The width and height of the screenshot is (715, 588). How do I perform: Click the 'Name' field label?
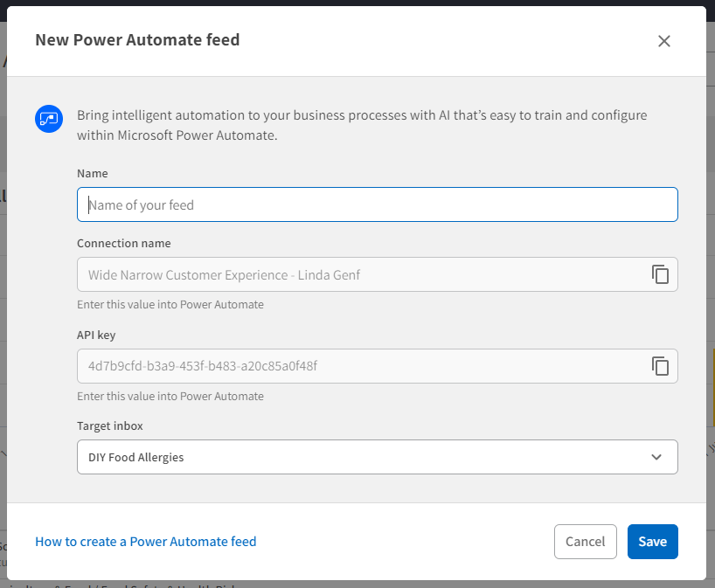pyautogui.click(x=93, y=174)
